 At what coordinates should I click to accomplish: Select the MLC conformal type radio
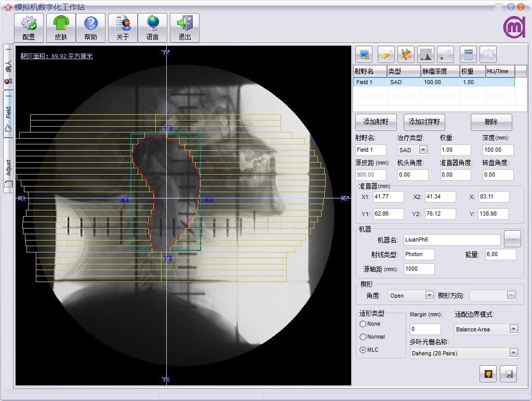coord(363,350)
